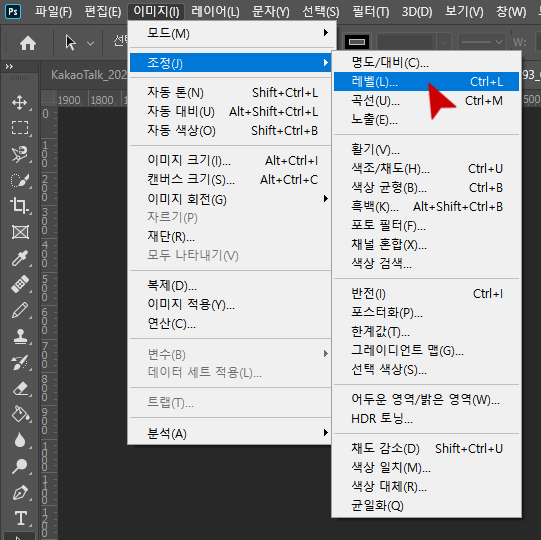Choose 자동 색상(O)
Viewport: 541px width, 540px height.
(x=230, y=130)
